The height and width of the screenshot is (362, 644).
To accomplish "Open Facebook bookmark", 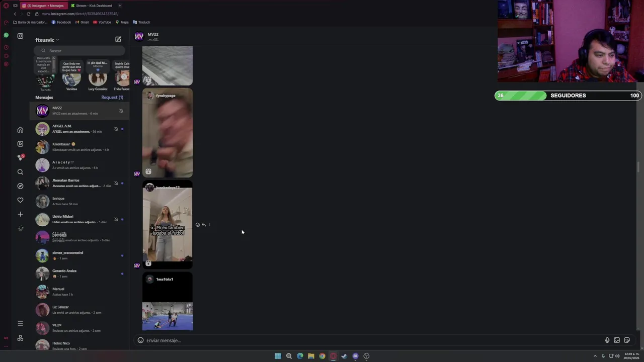I will 61,22.
